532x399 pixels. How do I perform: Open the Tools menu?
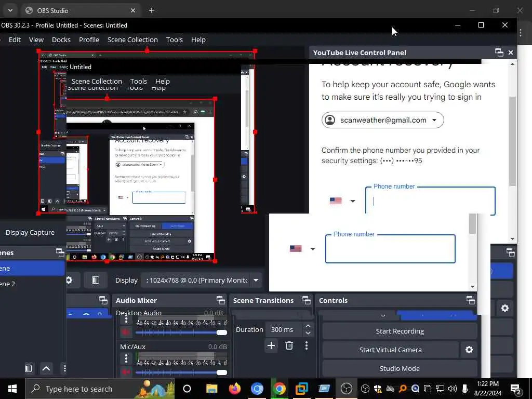pyautogui.click(x=175, y=39)
